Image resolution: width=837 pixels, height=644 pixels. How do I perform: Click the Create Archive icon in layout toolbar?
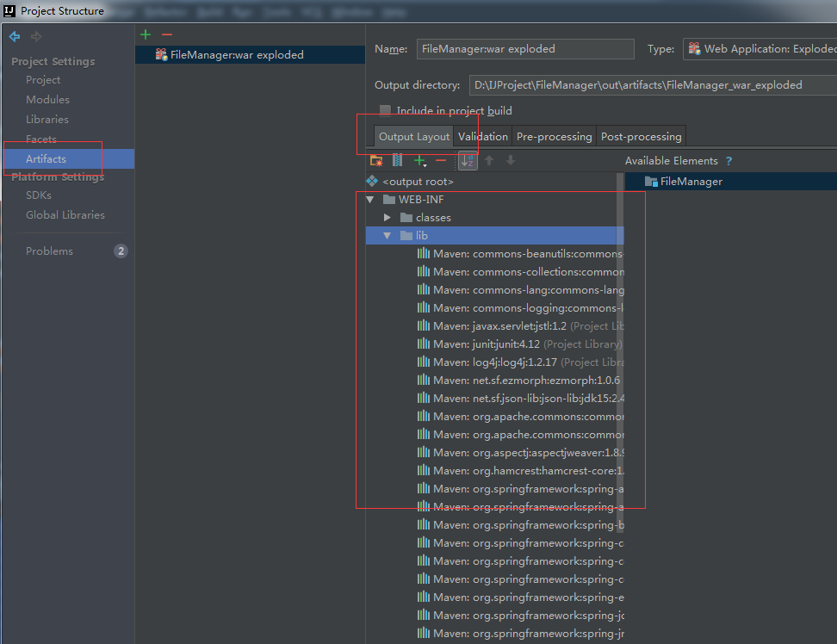(x=397, y=160)
